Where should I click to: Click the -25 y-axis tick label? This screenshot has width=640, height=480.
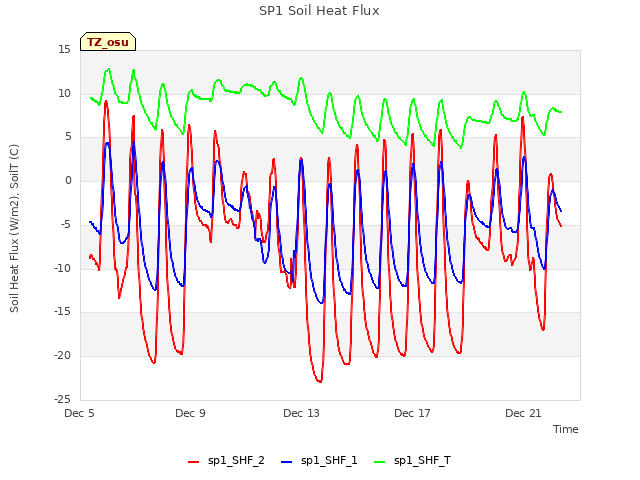62,399
